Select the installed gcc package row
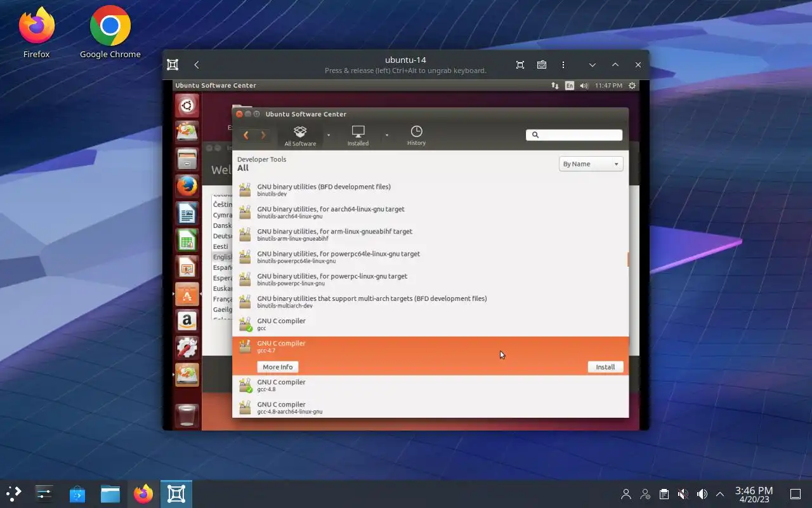The image size is (812, 508). pyautogui.click(x=430, y=324)
